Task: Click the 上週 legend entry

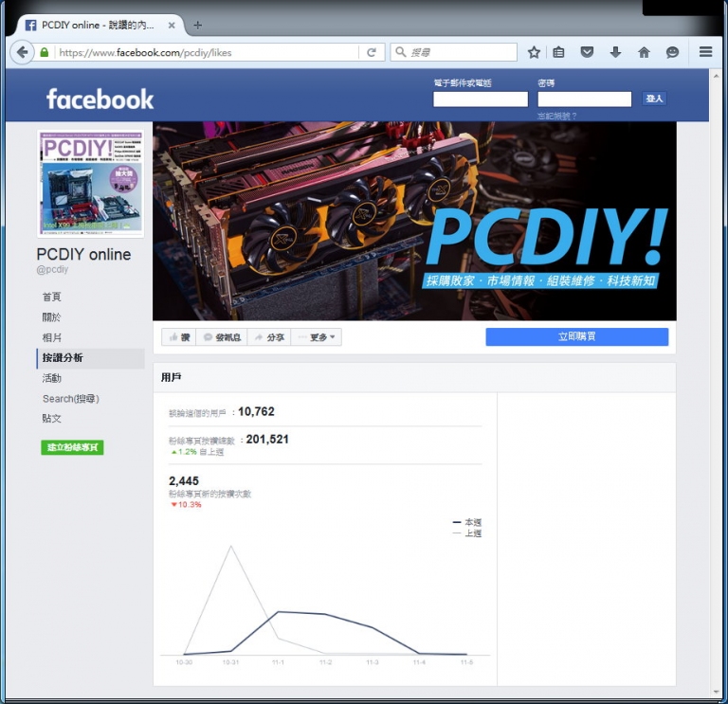Action: 467,533
